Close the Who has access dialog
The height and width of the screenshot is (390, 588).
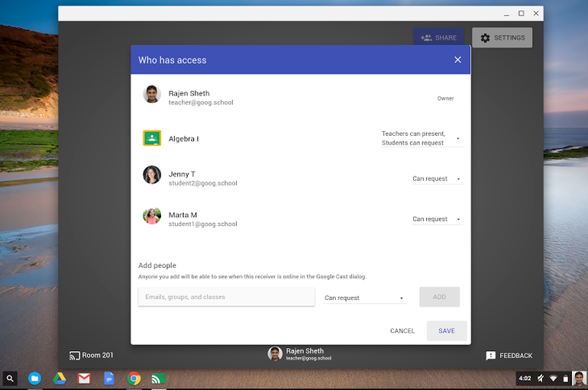(457, 60)
